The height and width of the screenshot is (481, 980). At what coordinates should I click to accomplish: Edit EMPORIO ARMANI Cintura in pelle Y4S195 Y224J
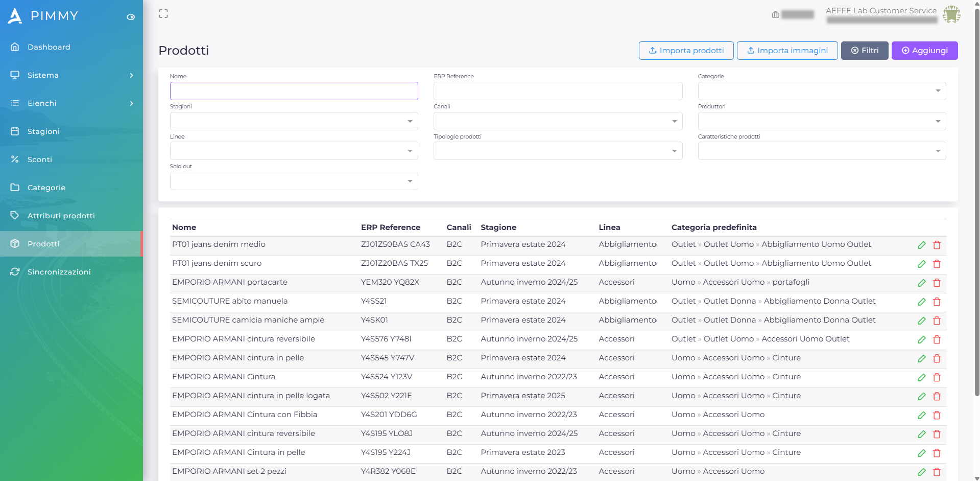(x=922, y=453)
